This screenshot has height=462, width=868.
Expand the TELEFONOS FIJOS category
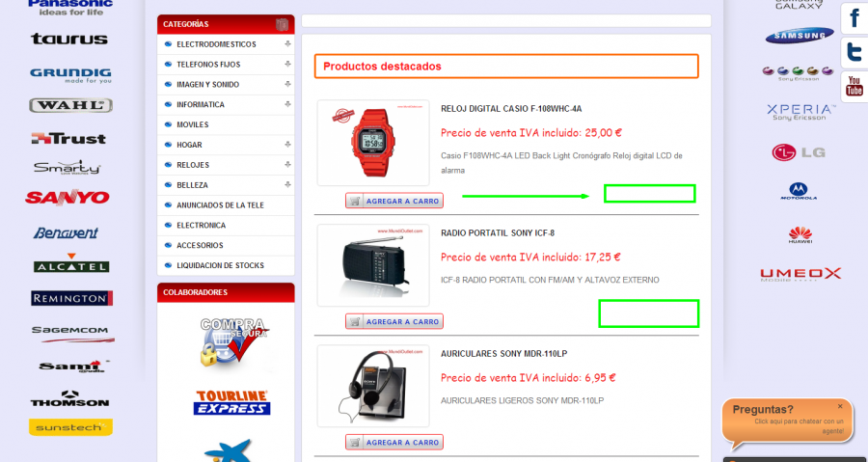point(287,65)
